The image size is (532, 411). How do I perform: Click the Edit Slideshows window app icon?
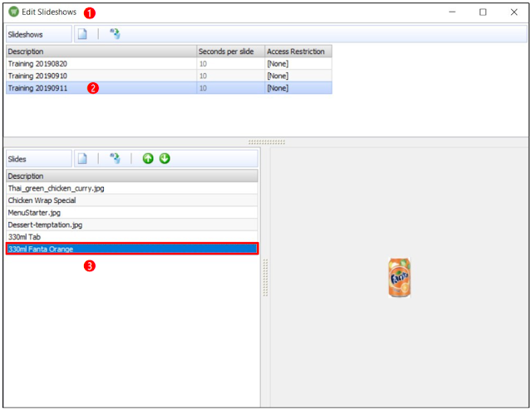(13, 12)
